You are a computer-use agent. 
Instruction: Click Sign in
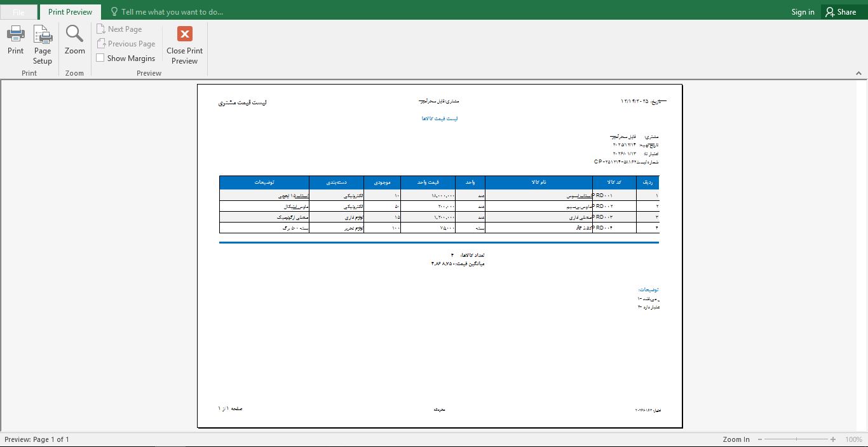coord(803,12)
